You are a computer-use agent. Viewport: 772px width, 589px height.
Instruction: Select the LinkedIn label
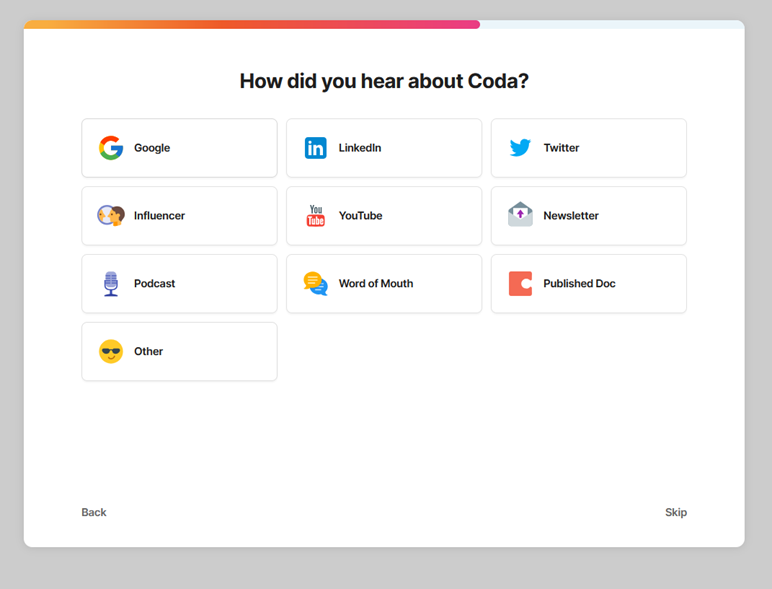pyautogui.click(x=360, y=148)
